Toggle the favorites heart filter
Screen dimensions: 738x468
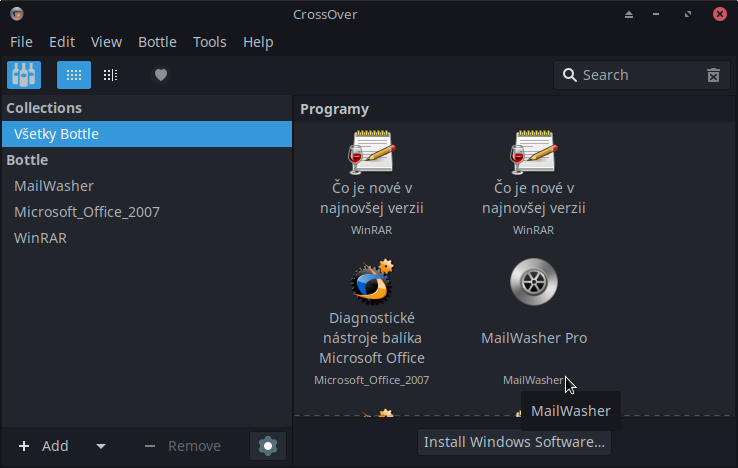coord(161,75)
